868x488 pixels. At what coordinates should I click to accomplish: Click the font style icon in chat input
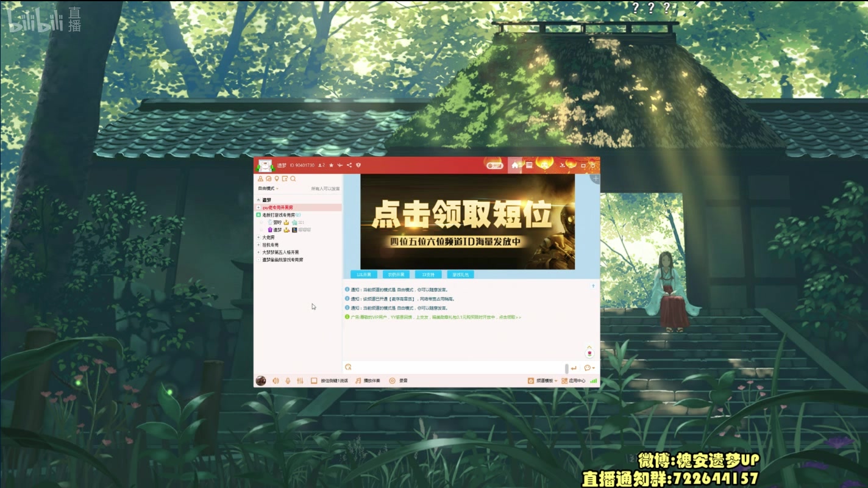(x=349, y=367)
